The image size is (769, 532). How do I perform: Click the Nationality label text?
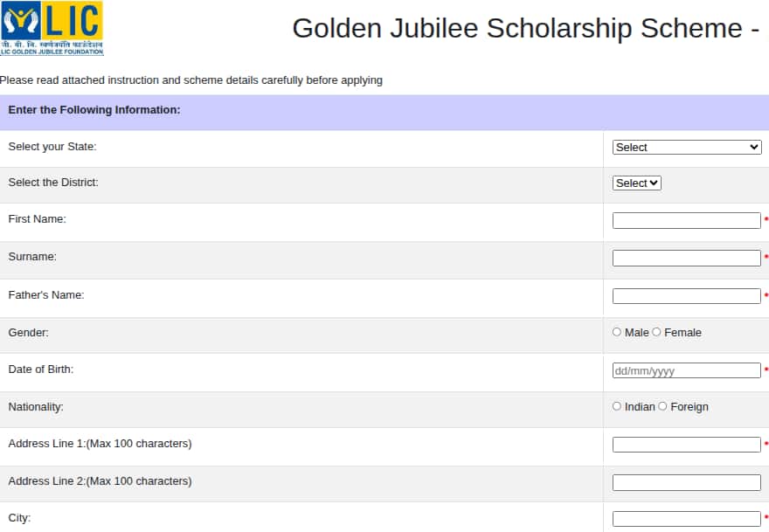tap(36, 407)
